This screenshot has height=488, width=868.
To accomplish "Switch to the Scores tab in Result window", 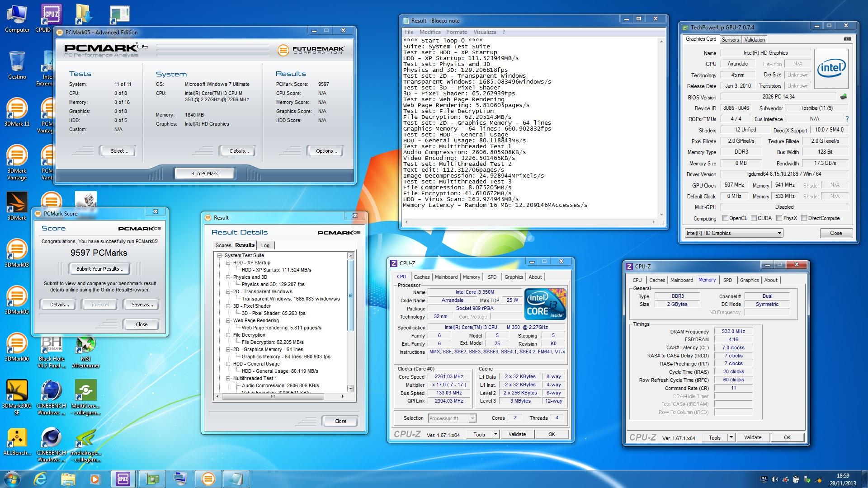I will 223,245.
